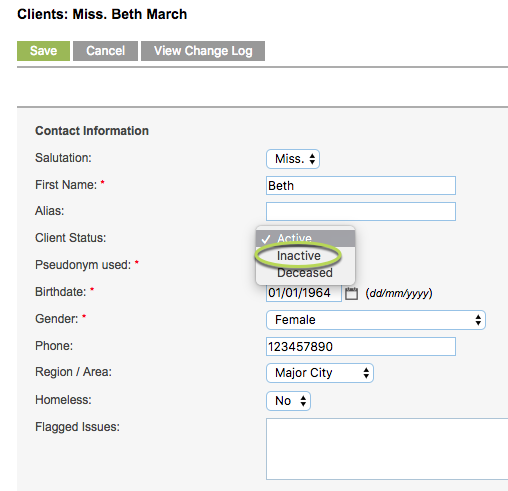Open the birthdate calendar picker icon
This screenshot has width=508, height=491.
pyautogui.click(x=351, y=293)
